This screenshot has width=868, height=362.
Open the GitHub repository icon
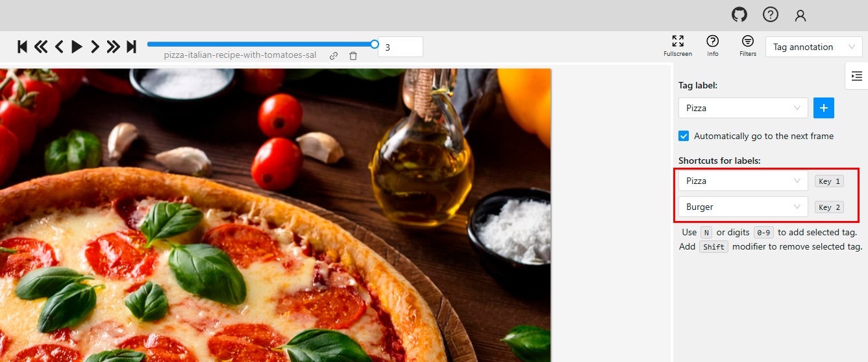click(739, 15)
